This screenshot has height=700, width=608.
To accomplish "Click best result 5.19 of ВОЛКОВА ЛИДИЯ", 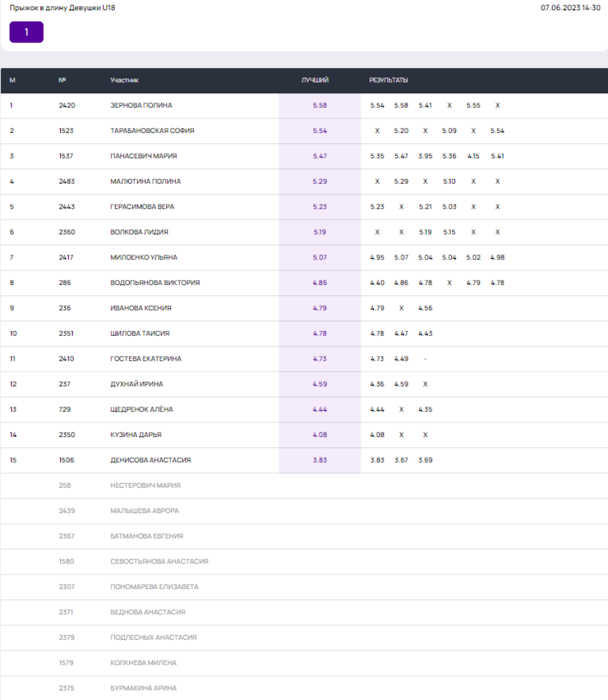I will 320,232.
